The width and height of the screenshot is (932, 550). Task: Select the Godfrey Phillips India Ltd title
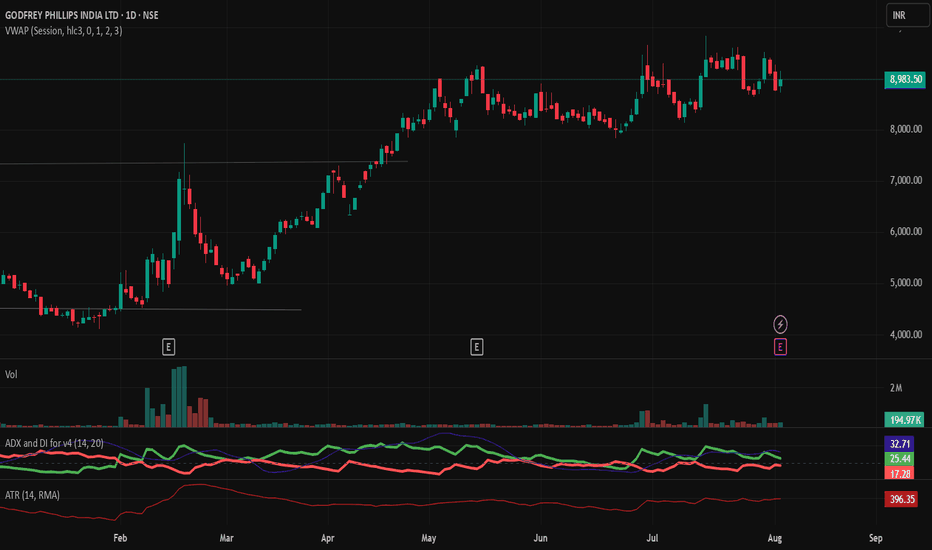(x=81, y=15)
